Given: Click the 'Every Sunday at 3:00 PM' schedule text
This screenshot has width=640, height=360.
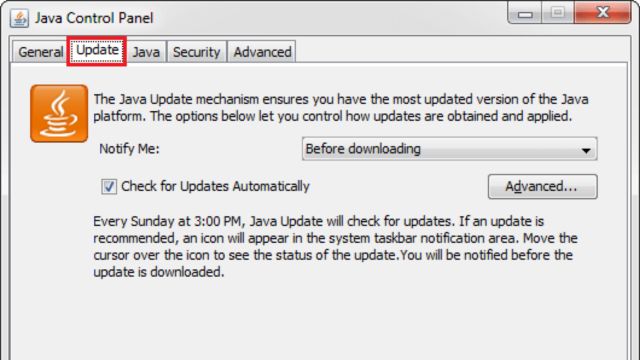Looking at the screenshot, I should click(x=169, y=221).
